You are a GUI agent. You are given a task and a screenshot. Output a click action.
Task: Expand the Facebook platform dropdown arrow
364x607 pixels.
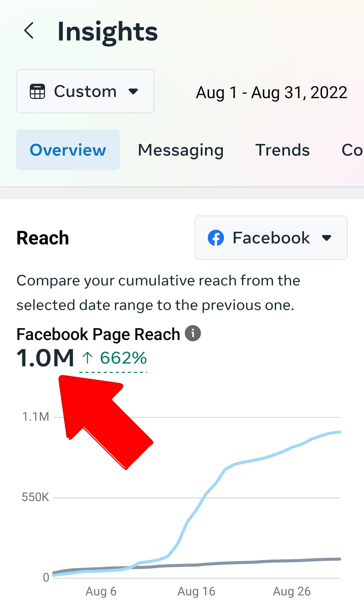point(326,238)
